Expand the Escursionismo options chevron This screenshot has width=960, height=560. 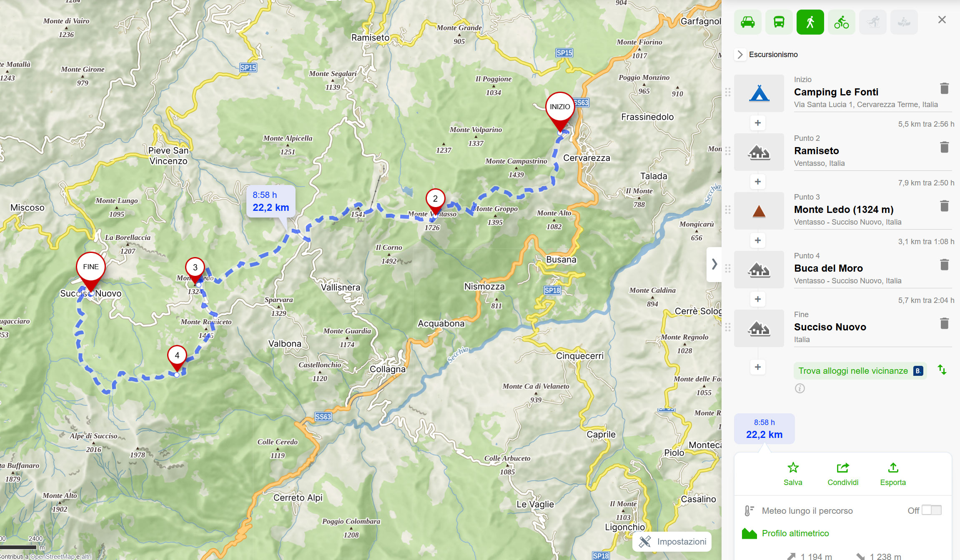pos(740,55)
